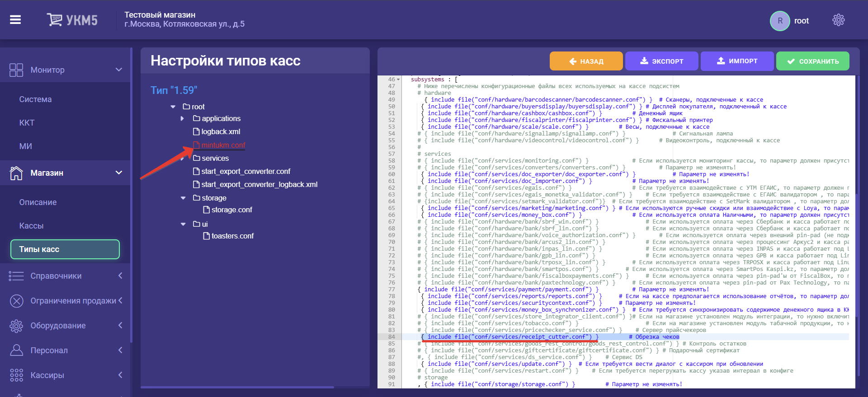The image size is (868, 397).
Task: Click the ЭКСПОРТ button
Action: (661, 61)
